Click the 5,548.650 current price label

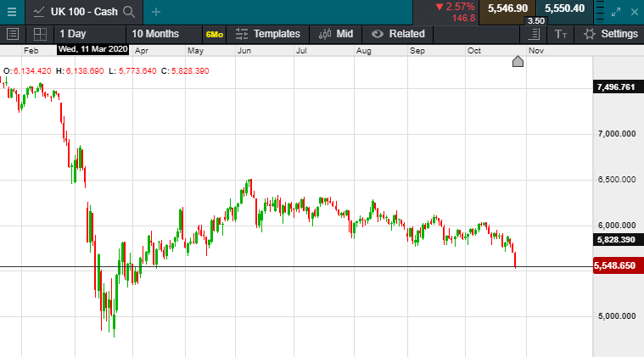(619, 266)
